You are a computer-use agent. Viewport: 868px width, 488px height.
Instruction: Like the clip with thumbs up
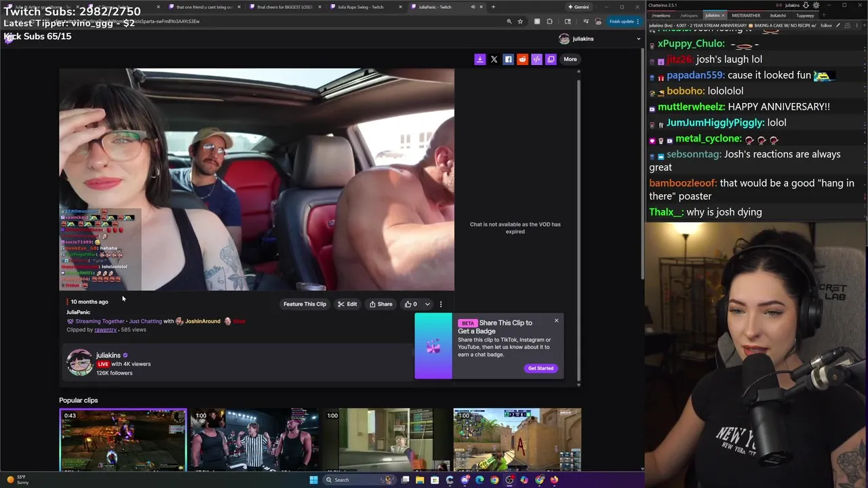pyautogui.click(x=410, y=304)
